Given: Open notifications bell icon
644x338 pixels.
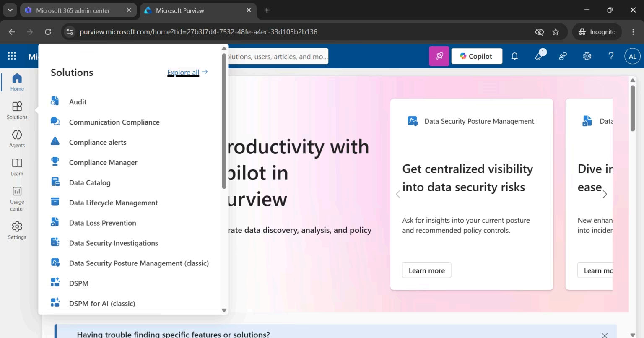Looking at the screenshot, I should tap(514, 56).
